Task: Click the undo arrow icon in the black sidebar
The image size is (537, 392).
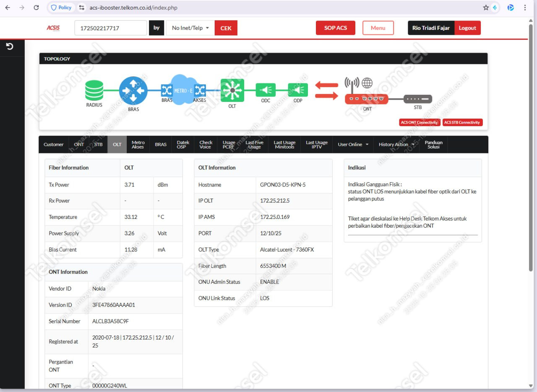Action: [x=10, y=46]
